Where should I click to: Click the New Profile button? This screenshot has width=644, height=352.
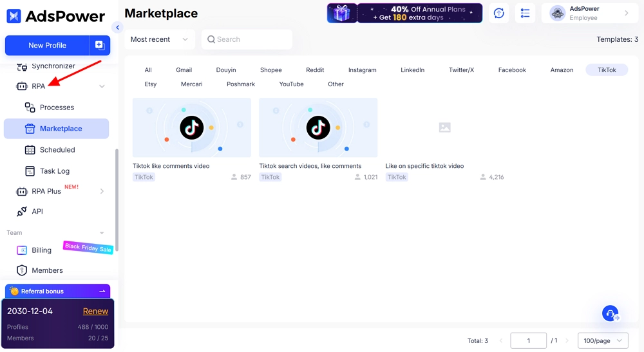47,45
